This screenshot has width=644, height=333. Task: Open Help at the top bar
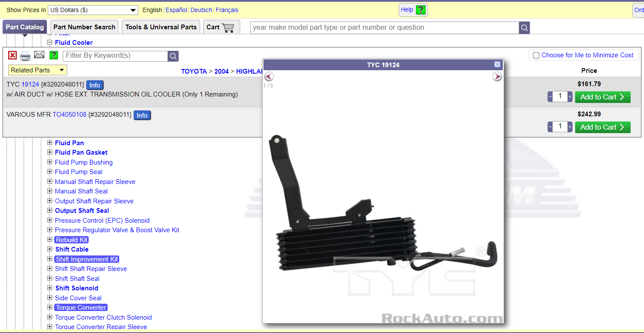click(413, 10)
